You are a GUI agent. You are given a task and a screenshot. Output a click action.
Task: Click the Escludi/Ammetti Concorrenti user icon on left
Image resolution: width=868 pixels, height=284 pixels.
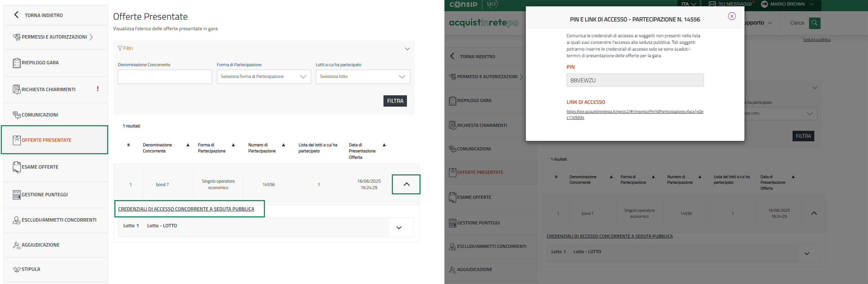click(x=17, y=220)
